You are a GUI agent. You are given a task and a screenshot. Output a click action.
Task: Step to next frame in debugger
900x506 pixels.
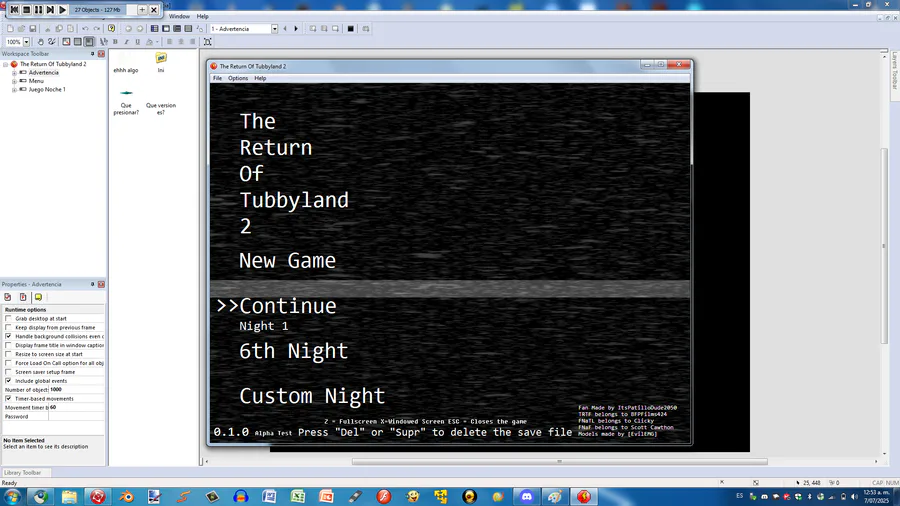pyautogui.click(x=51, y=10)
